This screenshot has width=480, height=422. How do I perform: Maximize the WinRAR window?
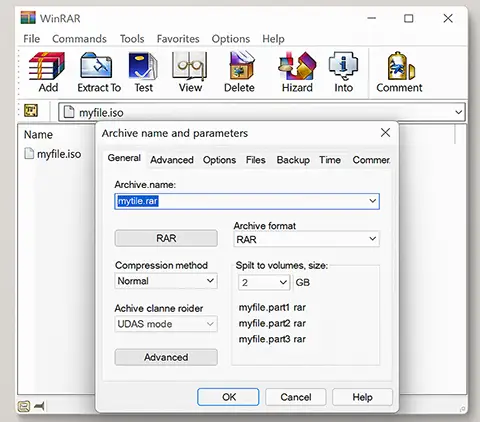tap(408, 18)
